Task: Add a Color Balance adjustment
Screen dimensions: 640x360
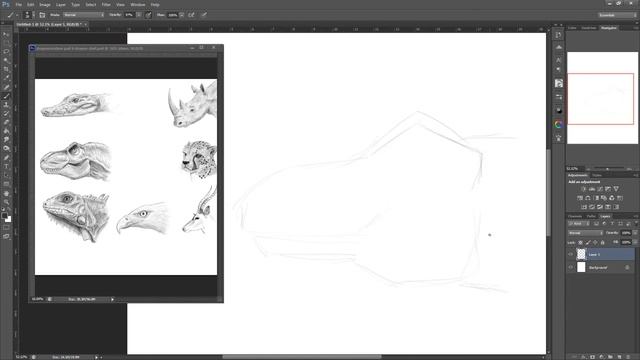Action: coord(588,198)
